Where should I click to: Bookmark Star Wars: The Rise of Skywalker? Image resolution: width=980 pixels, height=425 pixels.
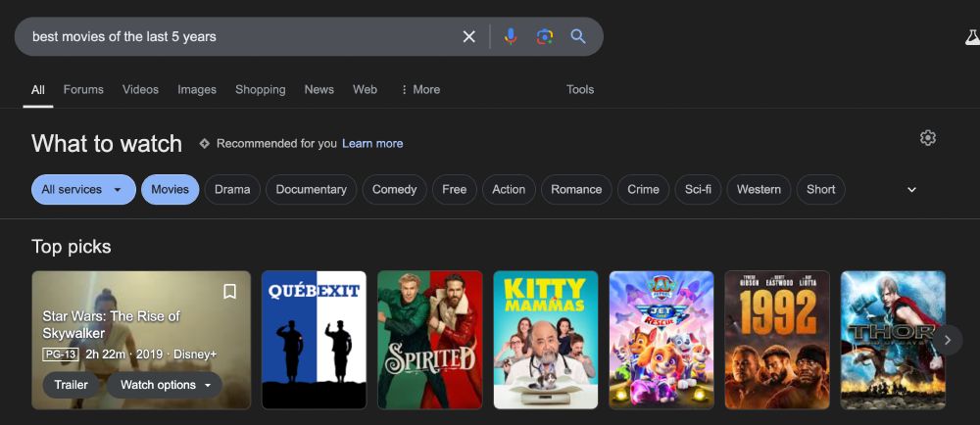(x=229, y=292)
